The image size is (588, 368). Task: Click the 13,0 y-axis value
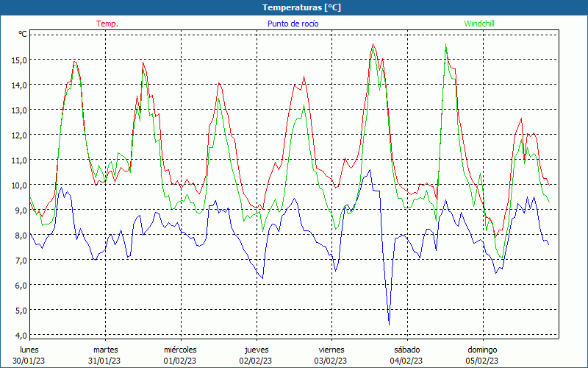tap(20, 110)
